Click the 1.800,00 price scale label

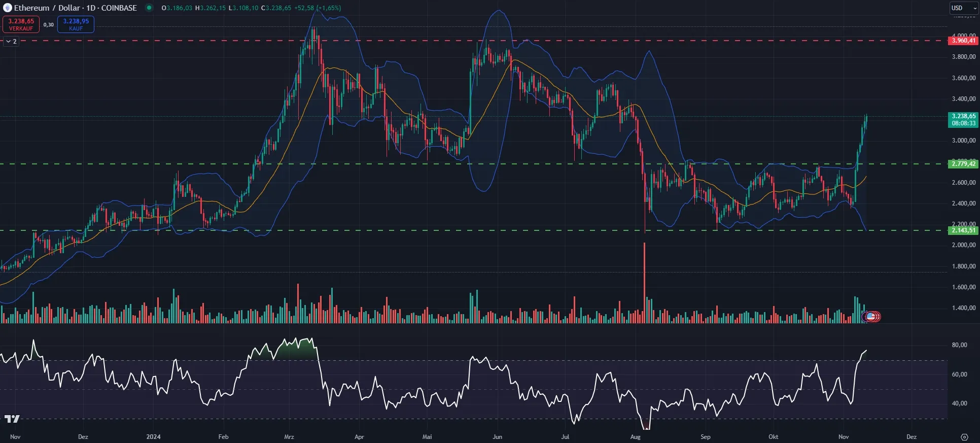pos(964,266)
